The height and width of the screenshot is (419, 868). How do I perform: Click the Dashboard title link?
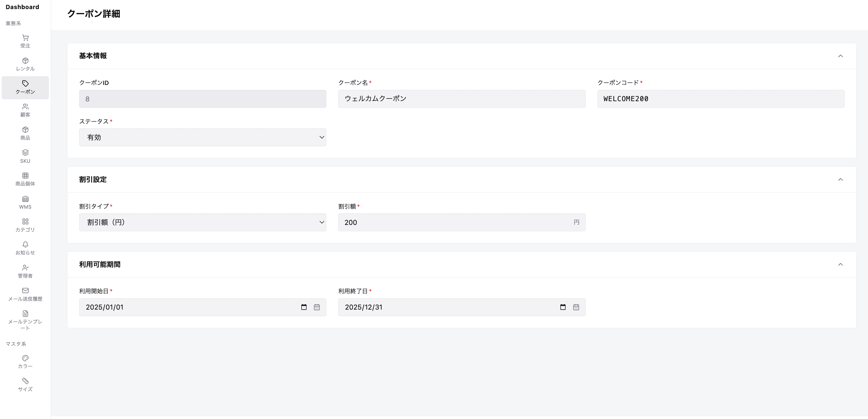(x=22, y=7)
